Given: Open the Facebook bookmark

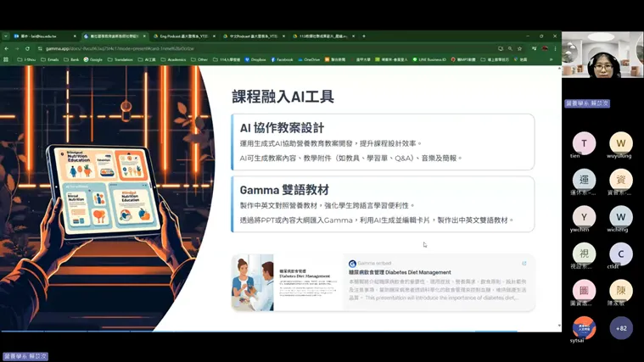Looking at the screenshot, I should [x=283, y=60].
